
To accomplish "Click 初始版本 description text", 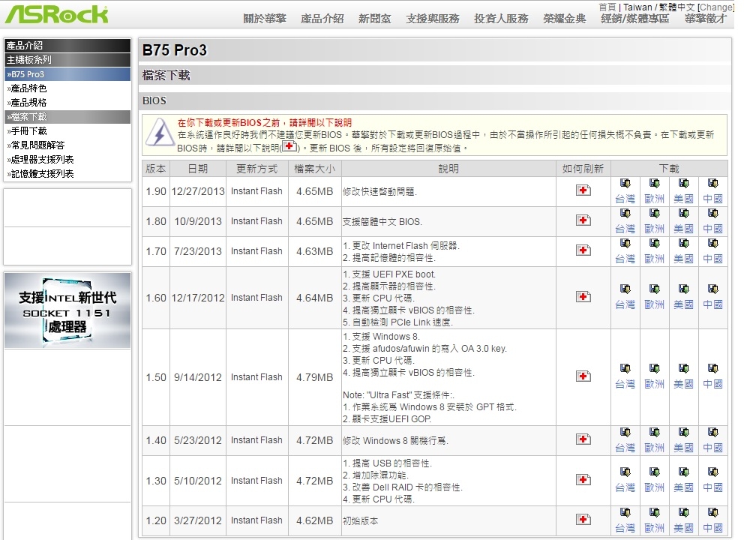I will tap(360, 520).
